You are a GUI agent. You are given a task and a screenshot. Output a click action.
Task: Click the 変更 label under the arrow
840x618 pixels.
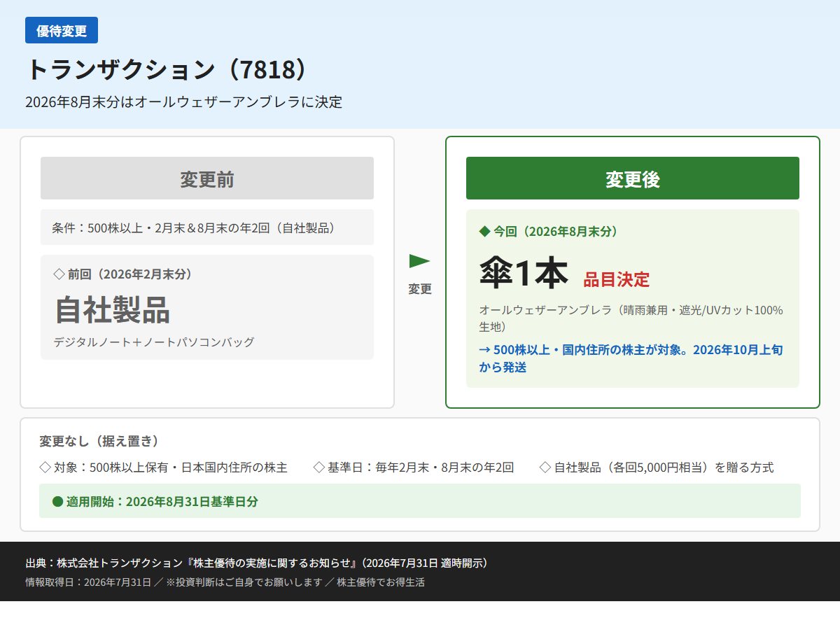pyautogui.click(x=420, y=289)
